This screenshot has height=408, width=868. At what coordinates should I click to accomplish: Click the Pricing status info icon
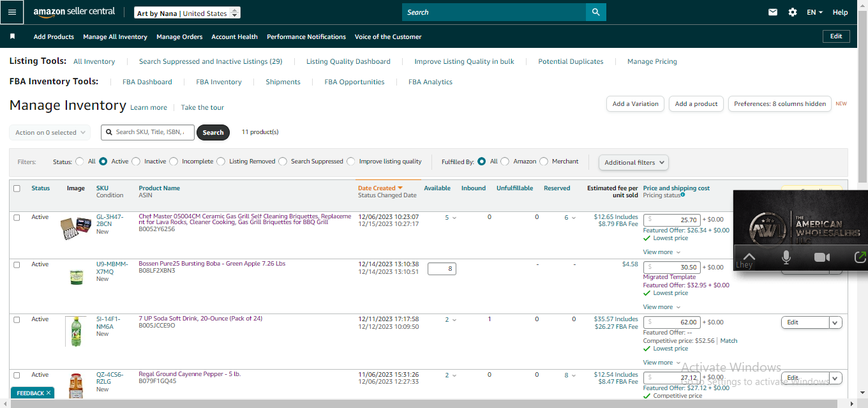click(683, 195)
